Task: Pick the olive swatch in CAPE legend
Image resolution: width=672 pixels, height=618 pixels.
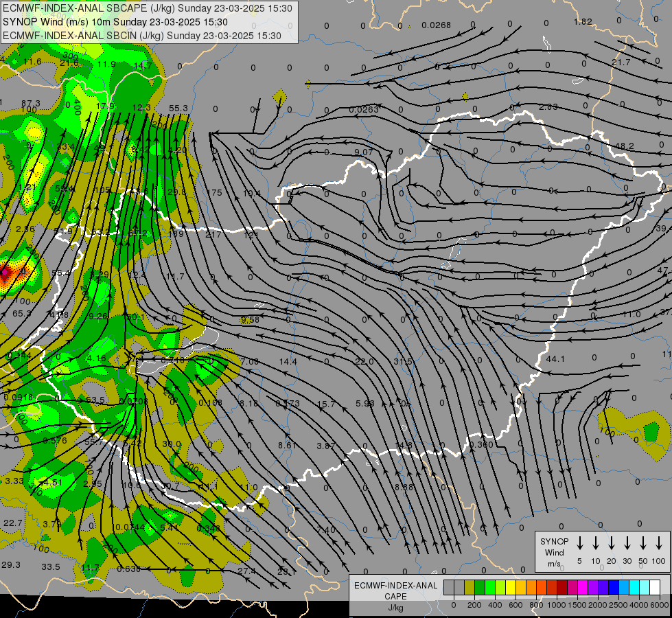Action: [x=470, y=588]
